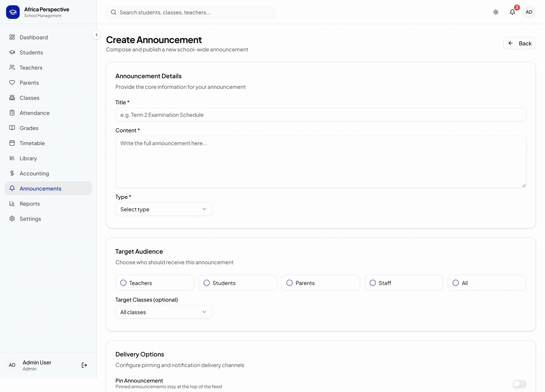
Task: Open the All classes dropdown
Action: [164, 312]
